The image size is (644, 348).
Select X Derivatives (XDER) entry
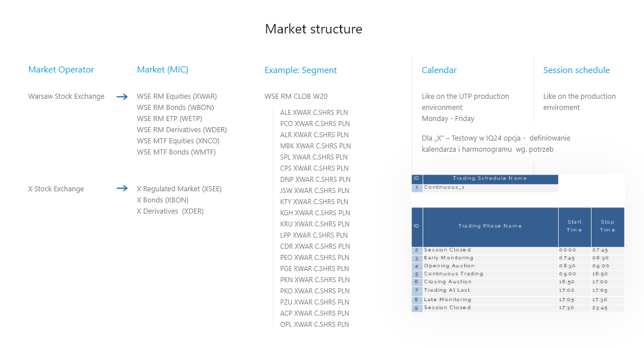(170, 211)
